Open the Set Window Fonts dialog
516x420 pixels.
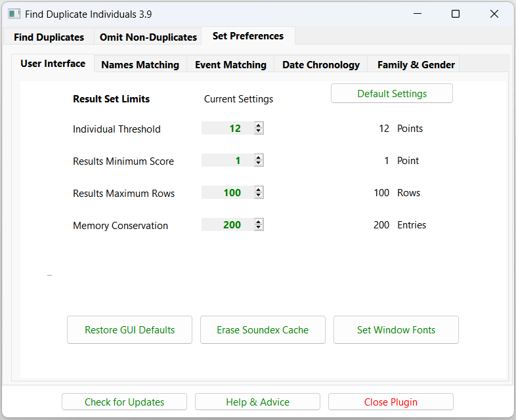pos(396,330)
